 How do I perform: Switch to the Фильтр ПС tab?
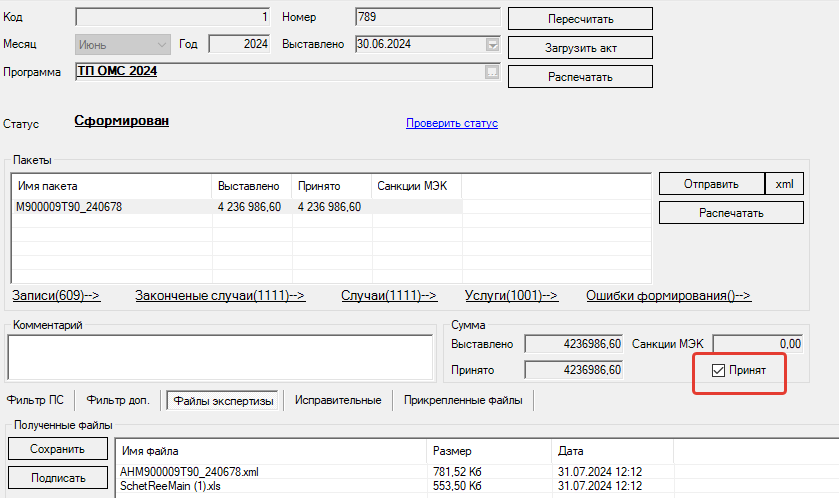coord(35,400)
